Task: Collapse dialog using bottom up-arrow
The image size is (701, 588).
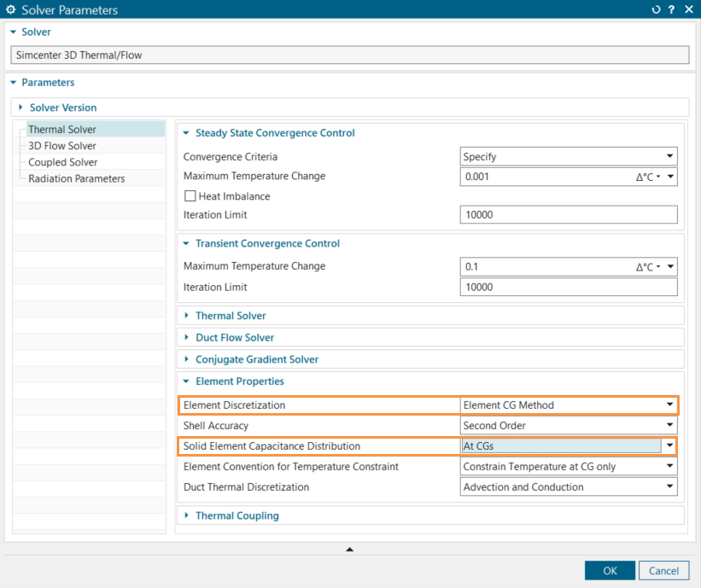Action: pyautogui.click(x=349, y=549)
